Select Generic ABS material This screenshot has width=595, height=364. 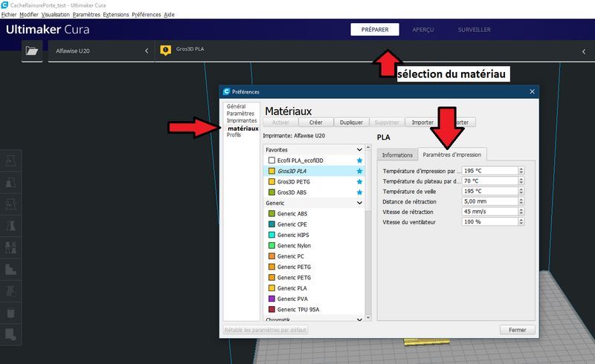click(x=314, y=213)
